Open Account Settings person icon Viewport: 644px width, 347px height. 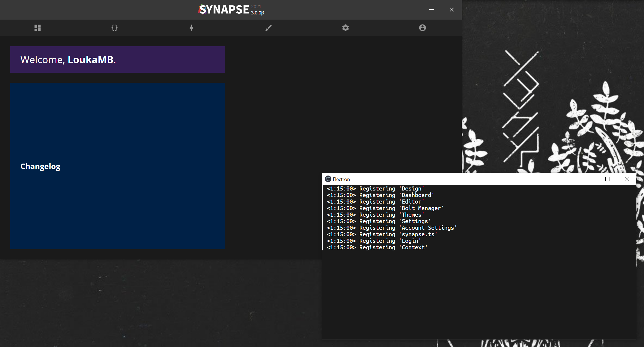(x=422, y=28)
